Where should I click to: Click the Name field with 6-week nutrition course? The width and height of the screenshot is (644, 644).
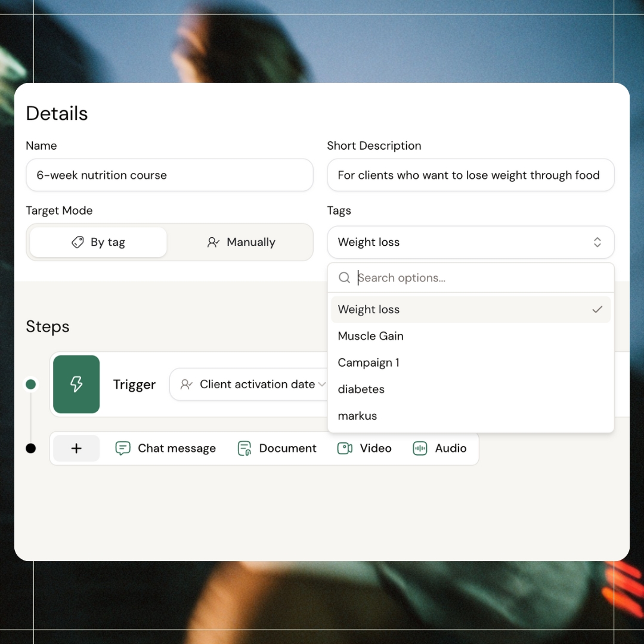tap(169, 175)
